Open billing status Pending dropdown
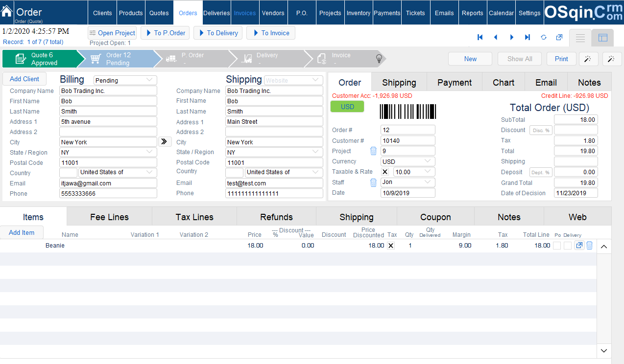 pos(125,80)
